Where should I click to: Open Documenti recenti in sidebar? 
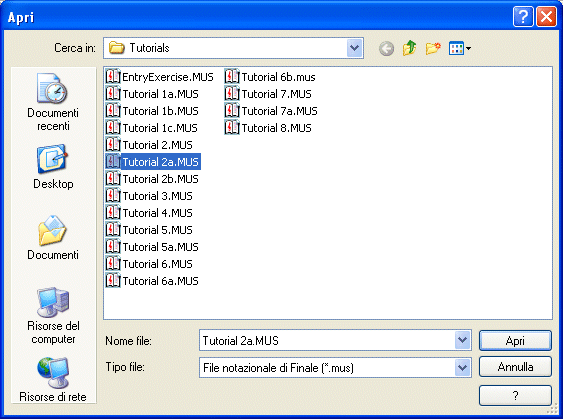53,102
